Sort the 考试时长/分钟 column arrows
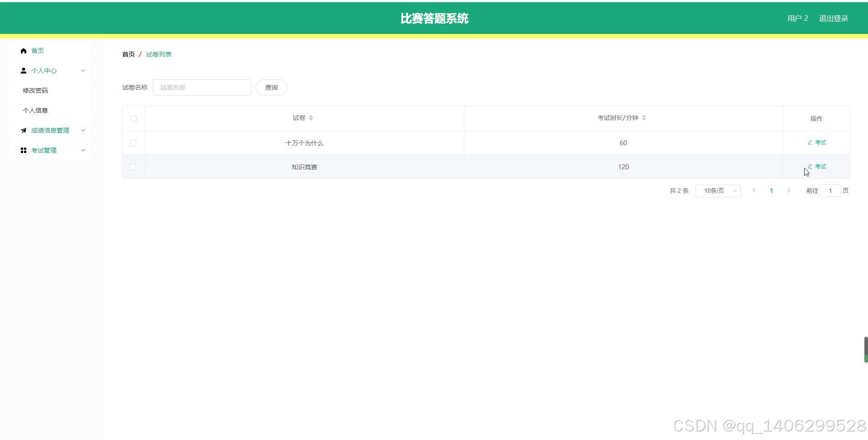This screenshot has height=440, width=868. [x=644, y=117]
